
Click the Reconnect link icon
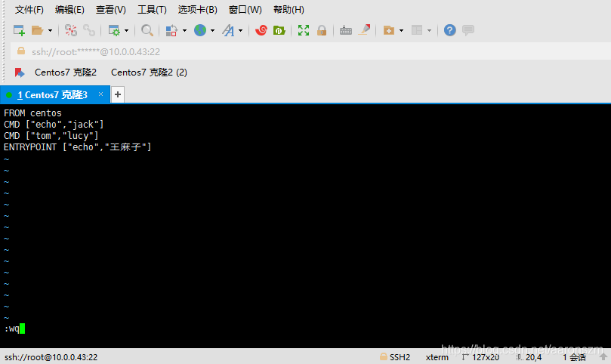pos(89,30)
